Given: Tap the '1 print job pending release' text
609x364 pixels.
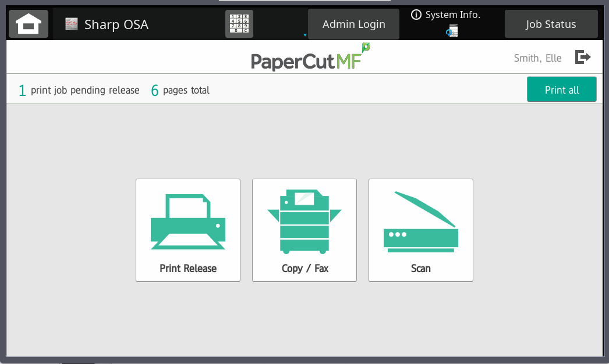Looking at the screenshot, I should click(79, 90).
